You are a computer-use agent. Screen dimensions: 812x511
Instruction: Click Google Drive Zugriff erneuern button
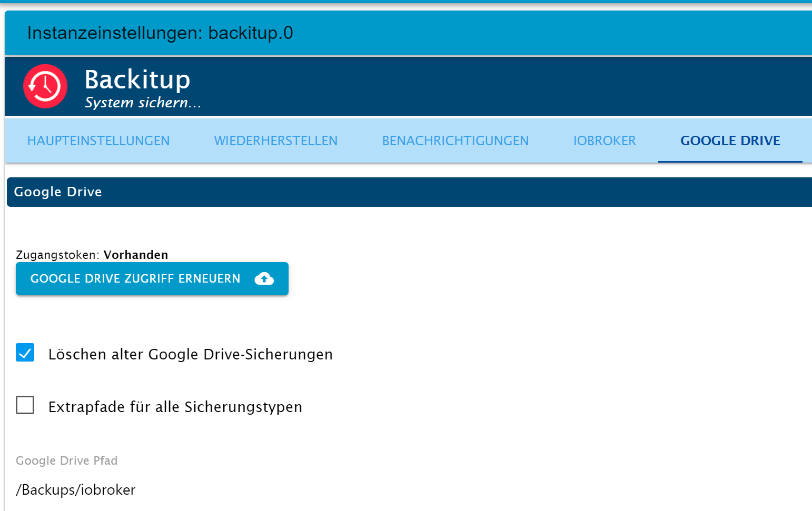point(152,278)
